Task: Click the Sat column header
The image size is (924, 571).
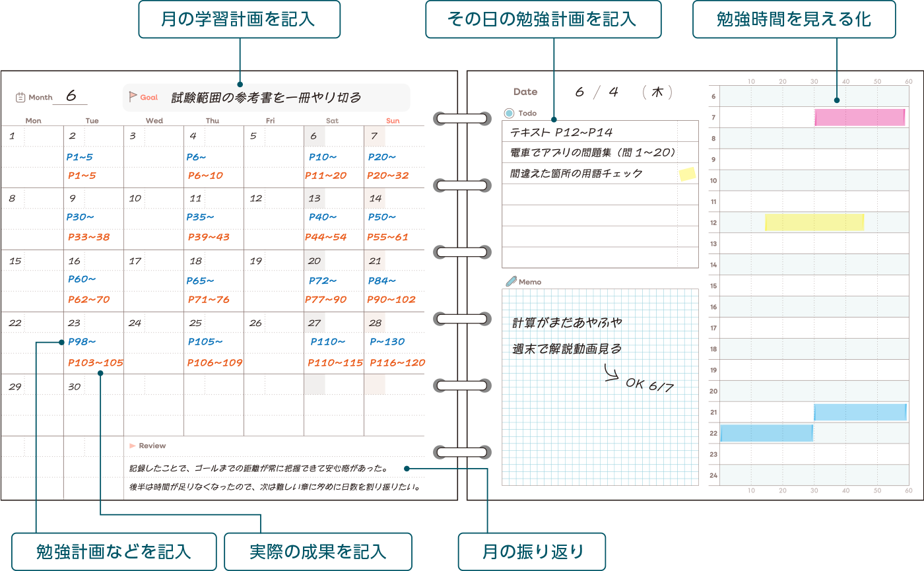Action: [x=333, y=121]
